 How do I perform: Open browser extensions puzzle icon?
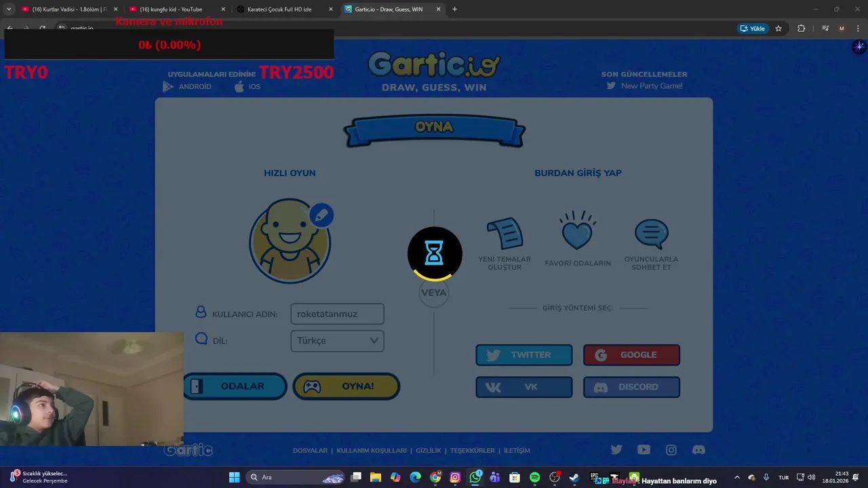click(801, 28)
